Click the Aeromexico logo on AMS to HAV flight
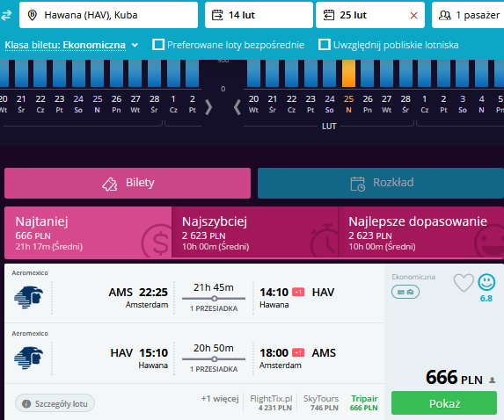The width and height of the screenshot is (504, 420). tap(29, 297)
